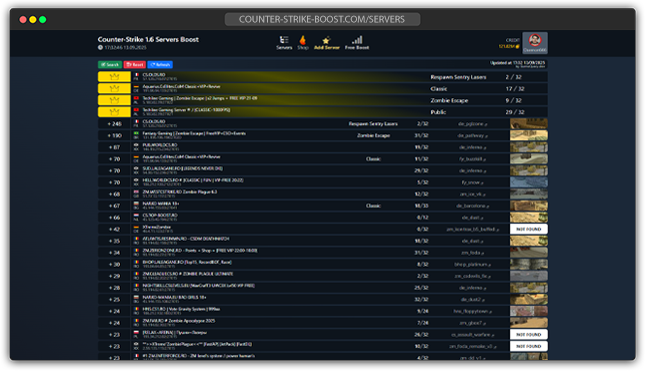Screen dimensions: 645x371
Task: Open the de_dust2 map thumbnail
Action: pyautogui.click(x=529, y=299)
